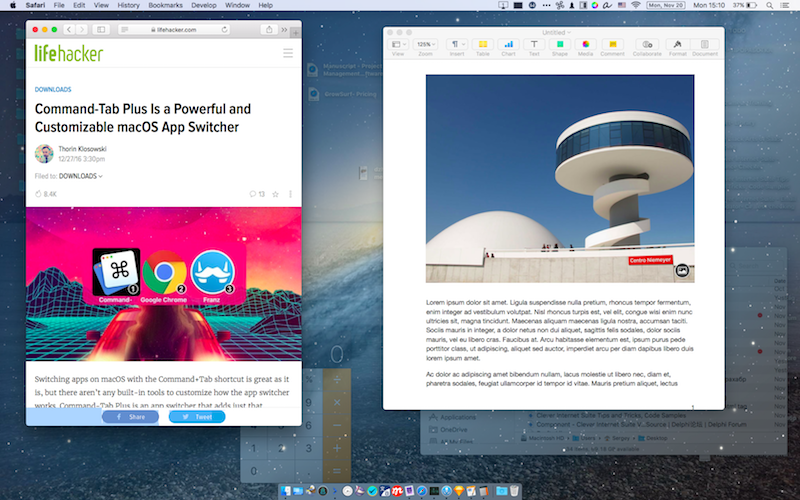Open the Bookmarks menu

coord(165,5)
